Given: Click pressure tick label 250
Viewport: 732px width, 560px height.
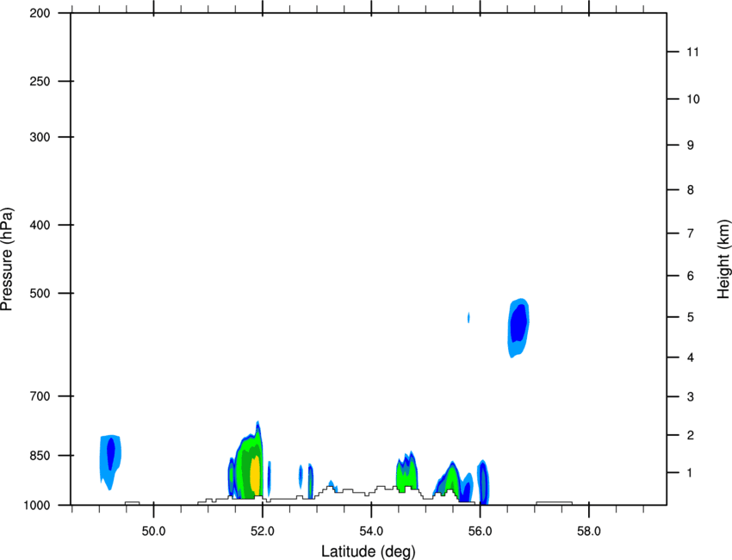Looking at the screenshot, I should click(40, 81).
